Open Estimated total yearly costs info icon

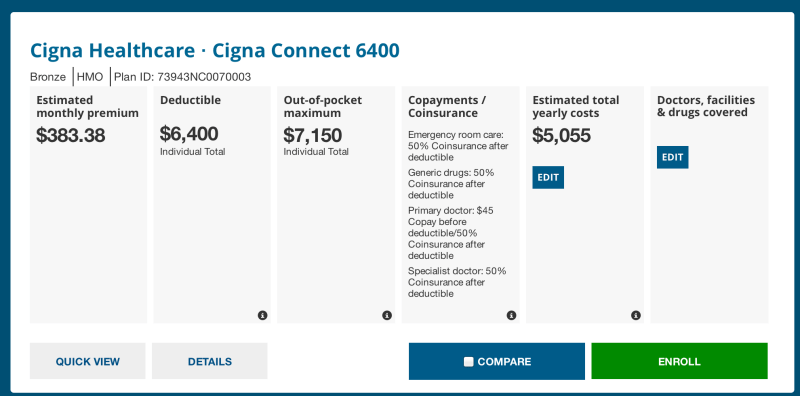636,315
